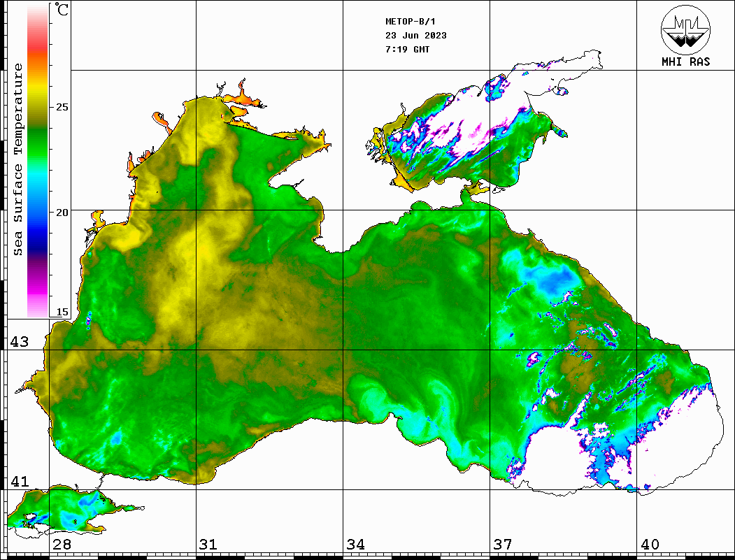
Task: Click the longitude label '37'
Action: [503, 545]
